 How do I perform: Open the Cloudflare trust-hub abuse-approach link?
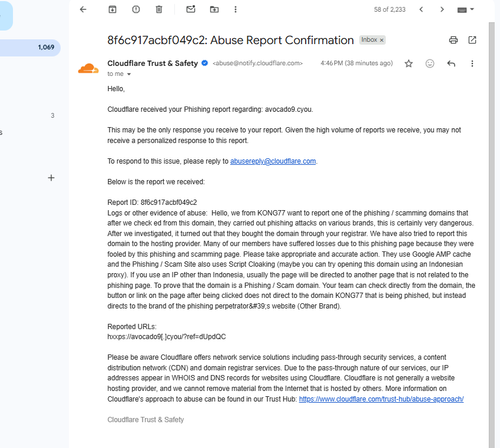(381, 399)
